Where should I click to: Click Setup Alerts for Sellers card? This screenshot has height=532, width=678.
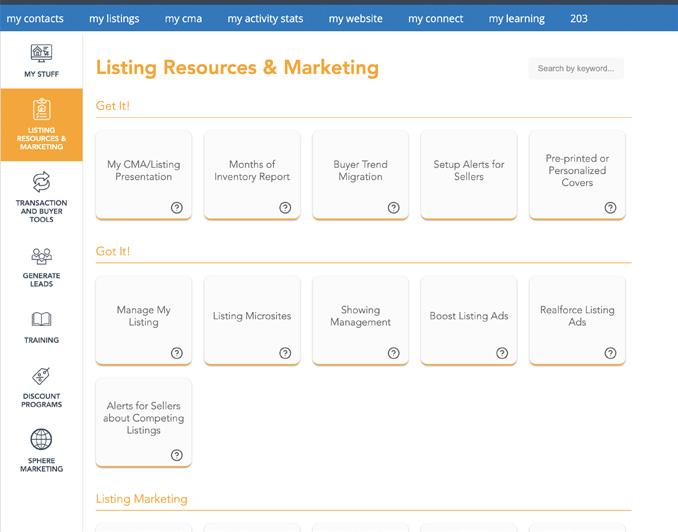(x=469, y=171)
